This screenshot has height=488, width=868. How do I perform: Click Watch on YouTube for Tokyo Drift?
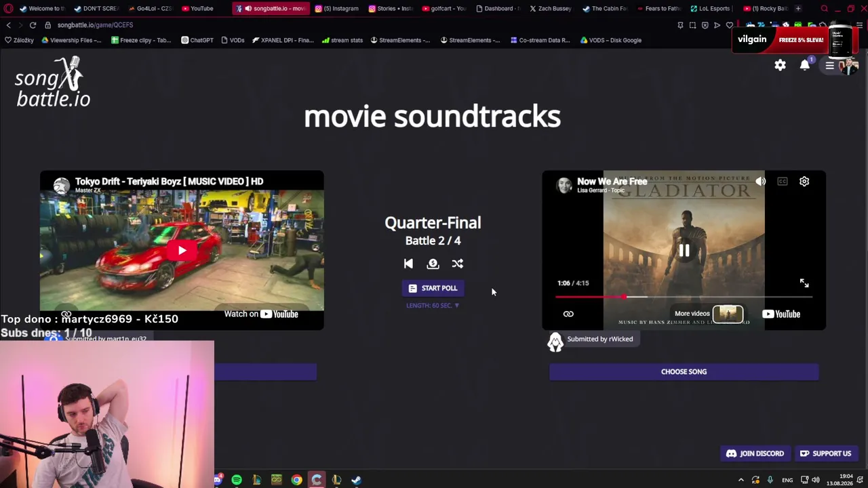tap(261, 314)
